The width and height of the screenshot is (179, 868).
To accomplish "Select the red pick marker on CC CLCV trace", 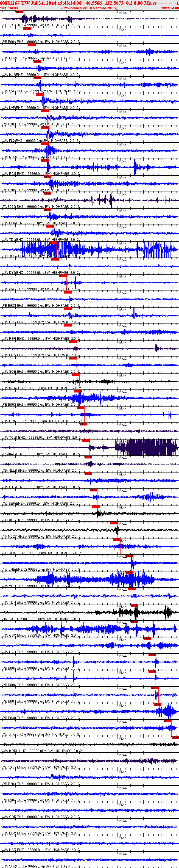I will pos(53,243).
